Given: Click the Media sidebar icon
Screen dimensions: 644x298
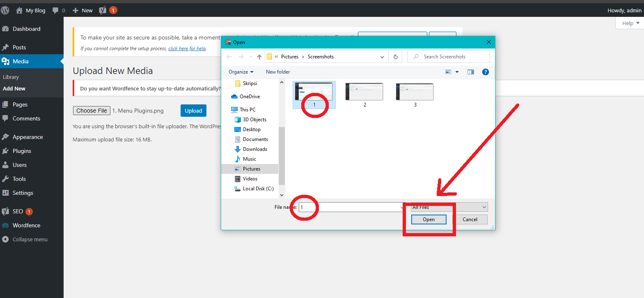Looking at the screenshot, I should (x=5, y=61).
